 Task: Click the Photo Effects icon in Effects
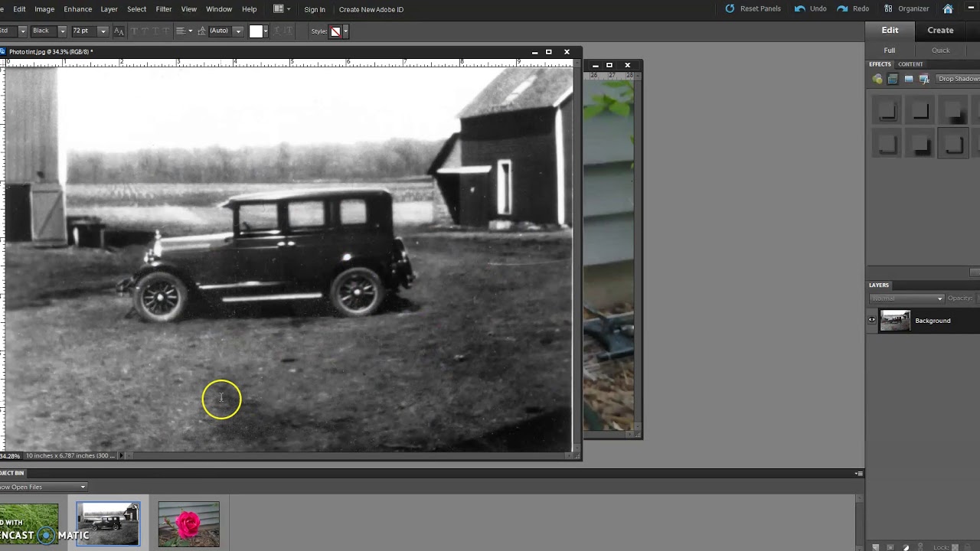tap(909, 79)
